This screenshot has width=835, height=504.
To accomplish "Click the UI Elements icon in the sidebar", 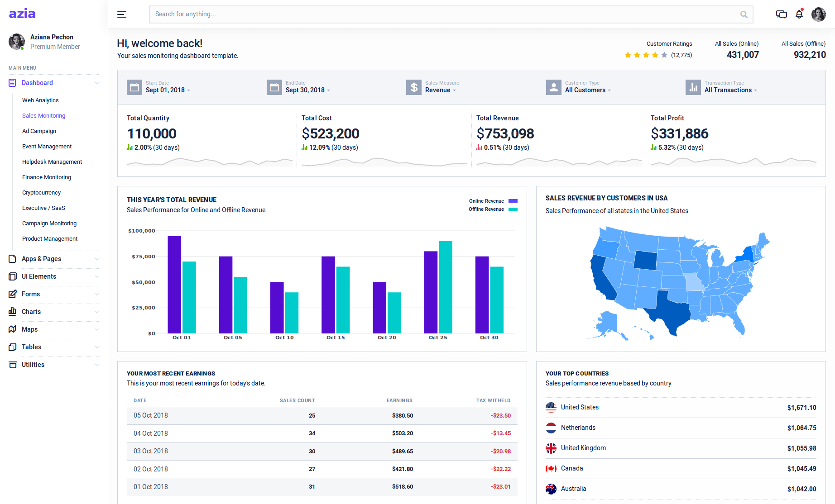I will 12,276.
